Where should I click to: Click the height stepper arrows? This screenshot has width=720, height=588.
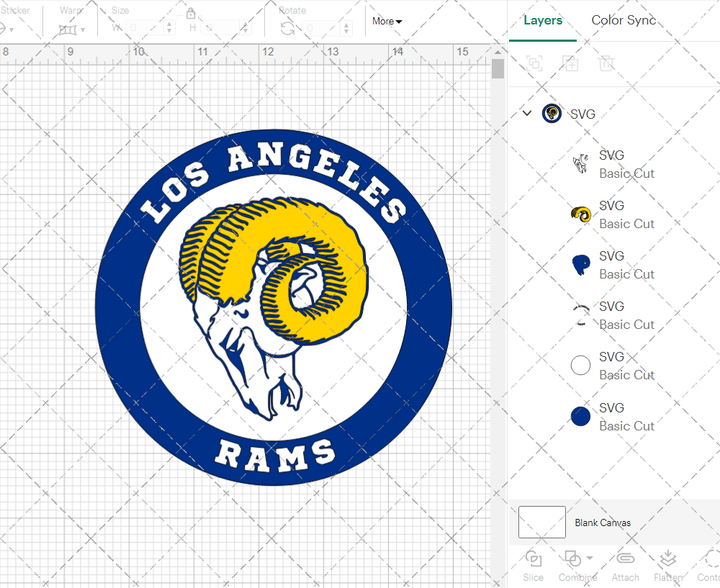click(x=246, y=28)
